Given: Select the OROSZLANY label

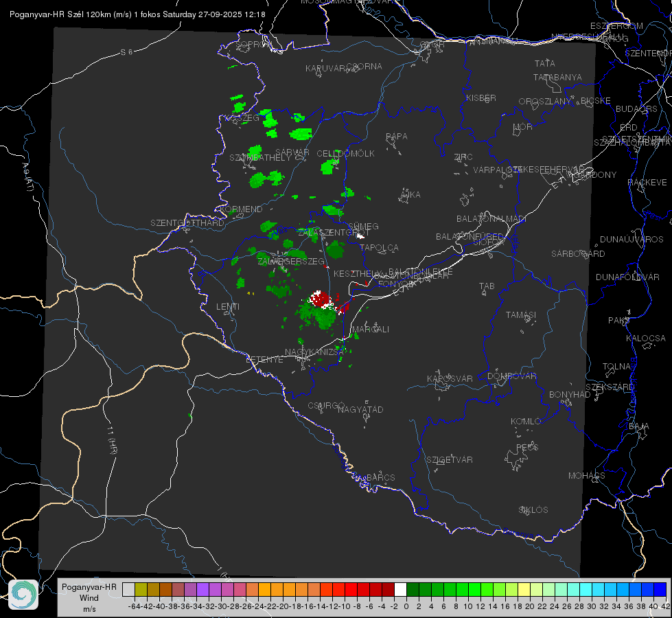Looking at the screenshot, I should point(545,102).
